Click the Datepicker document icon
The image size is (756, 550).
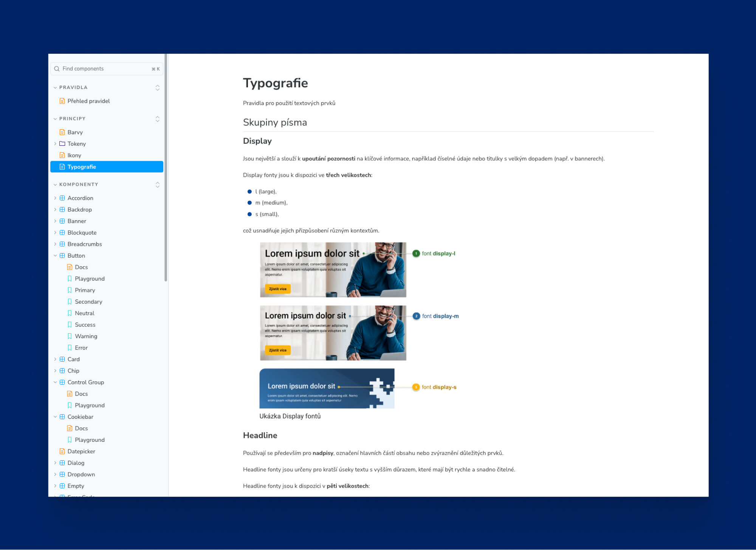(x=62, y=452)
